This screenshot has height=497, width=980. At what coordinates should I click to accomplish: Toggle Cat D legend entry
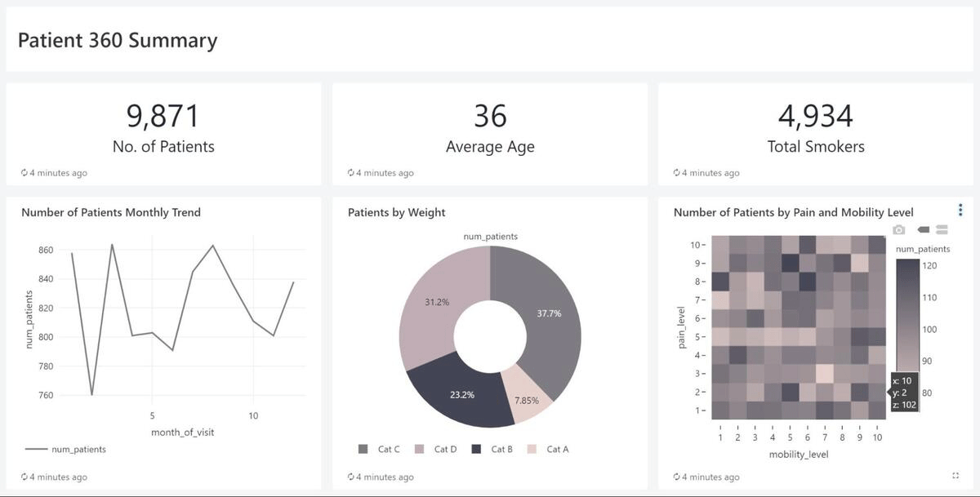click(436, 449)
